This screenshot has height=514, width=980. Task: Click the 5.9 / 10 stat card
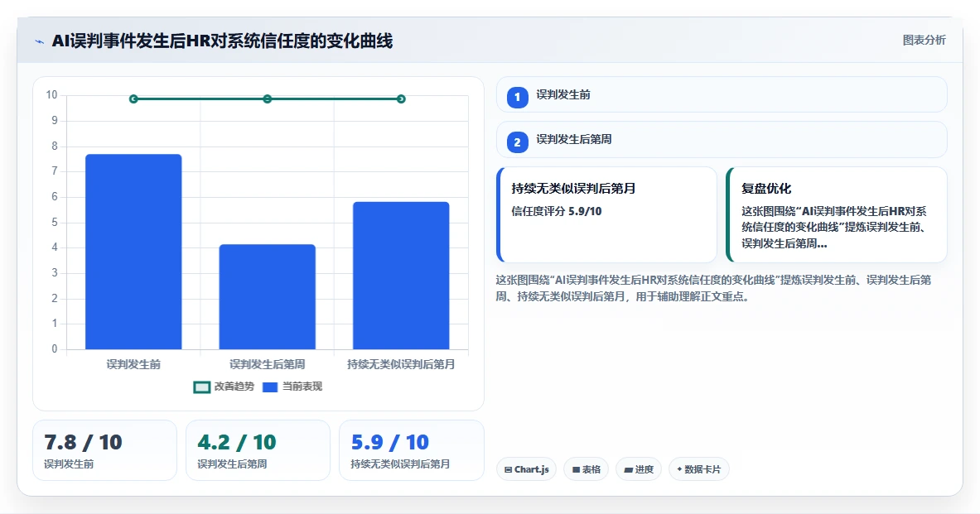click(x=411, y=450)
